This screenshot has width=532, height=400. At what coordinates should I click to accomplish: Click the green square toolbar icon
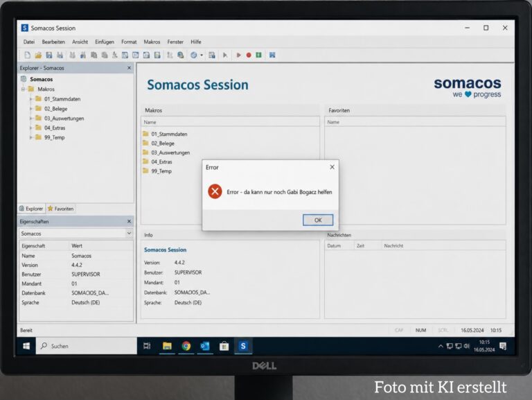[x=259, y=55]
